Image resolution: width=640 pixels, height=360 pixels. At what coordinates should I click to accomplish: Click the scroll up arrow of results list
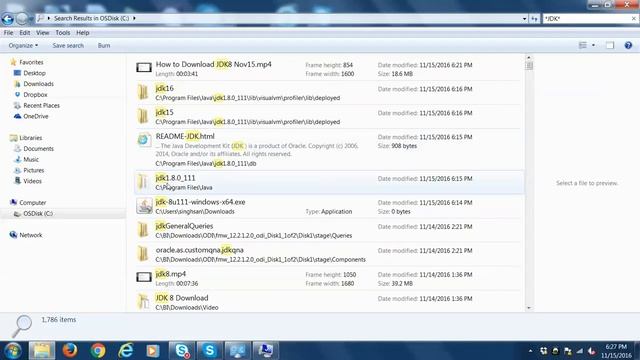point(529,58)
